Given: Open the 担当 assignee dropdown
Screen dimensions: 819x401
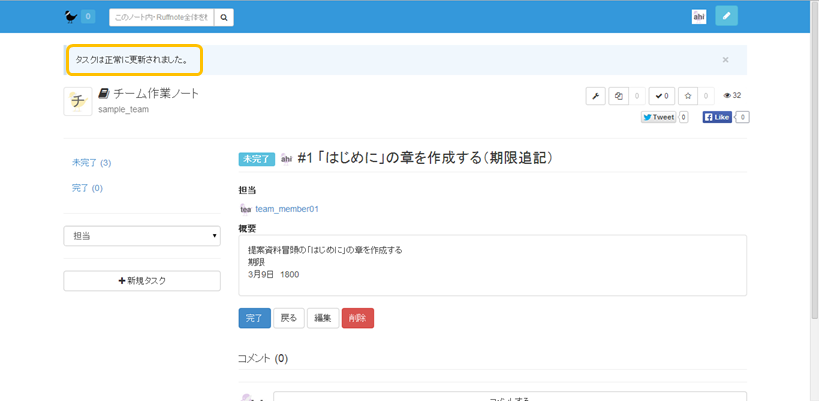Looking at the screenshot, I should coord(141,236).
